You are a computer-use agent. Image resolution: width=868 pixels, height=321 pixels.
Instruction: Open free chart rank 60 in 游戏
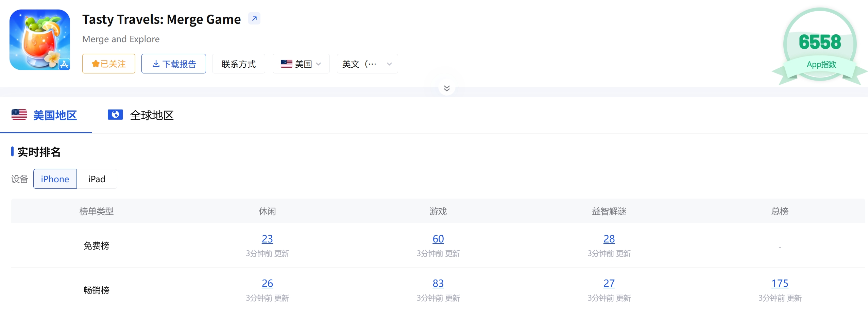[x=438, y=239]
